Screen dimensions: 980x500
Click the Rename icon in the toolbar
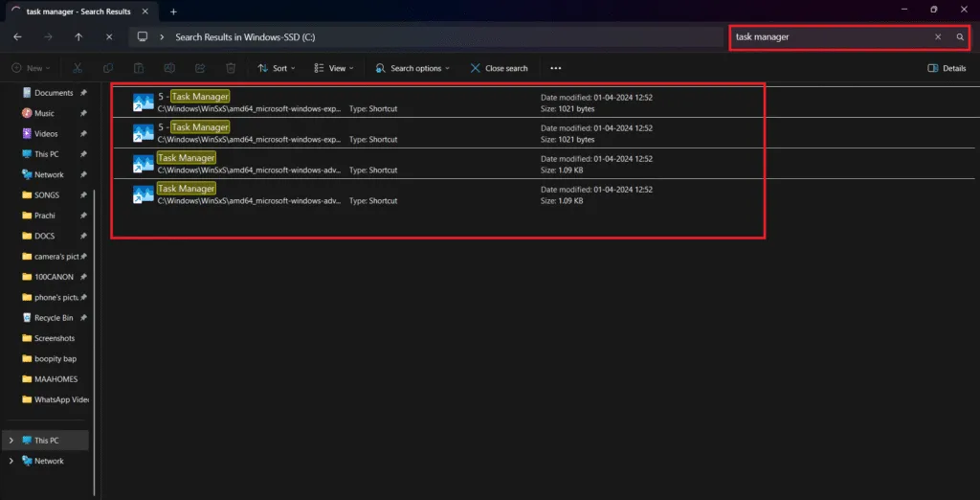[x=169, y=68]
